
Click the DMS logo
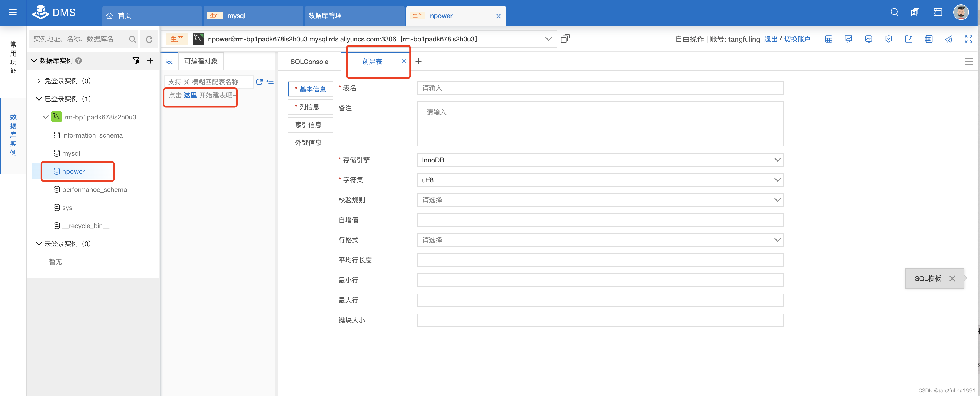54,13
